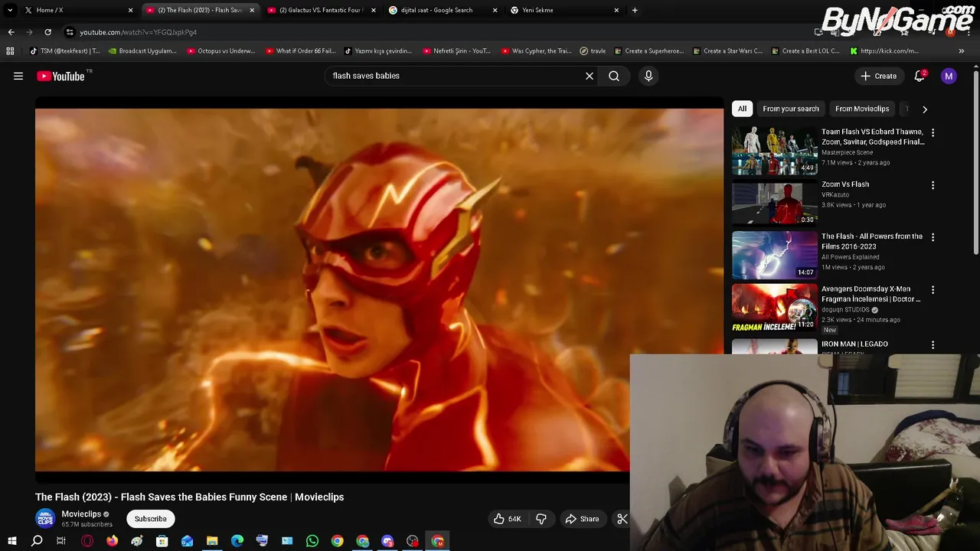
Task: Go back in browser history
Action: 11,32
